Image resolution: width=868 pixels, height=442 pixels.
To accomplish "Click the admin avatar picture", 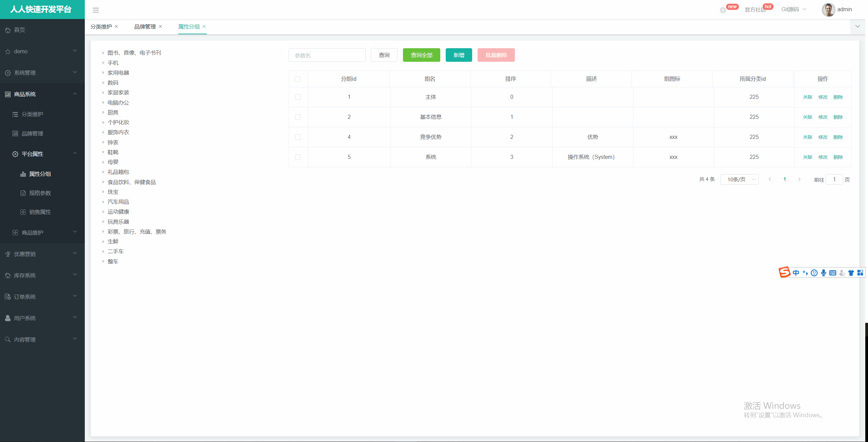I will click(x=828, y=10).
